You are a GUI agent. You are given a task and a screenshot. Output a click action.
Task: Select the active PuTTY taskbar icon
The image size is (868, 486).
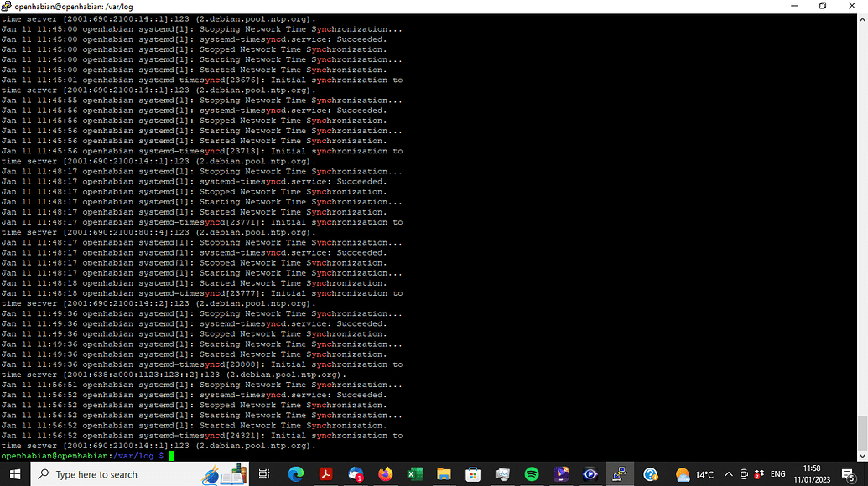tap(618, 473)
